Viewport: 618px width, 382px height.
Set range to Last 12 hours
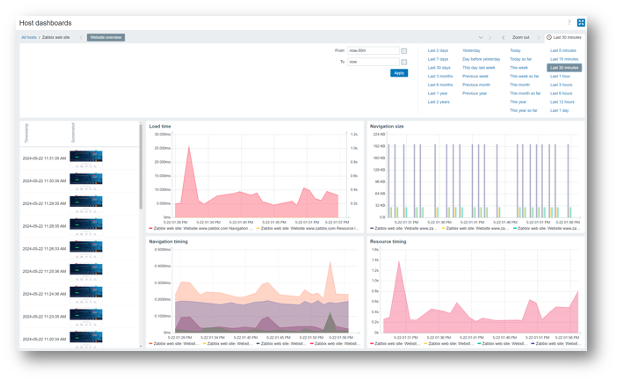[562, 102]
